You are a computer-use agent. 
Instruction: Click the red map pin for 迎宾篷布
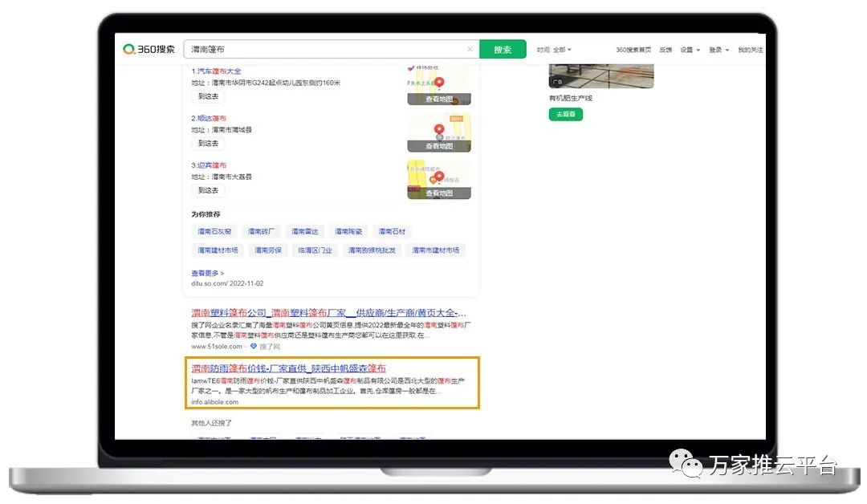tap(439, 177)
